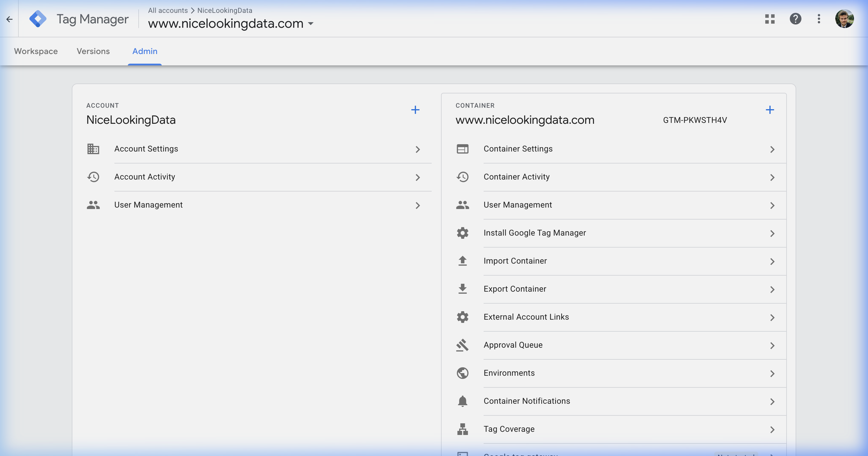Open the Account Settings building icon
This screenshot has height=456, width=868.
coord(93,149)
